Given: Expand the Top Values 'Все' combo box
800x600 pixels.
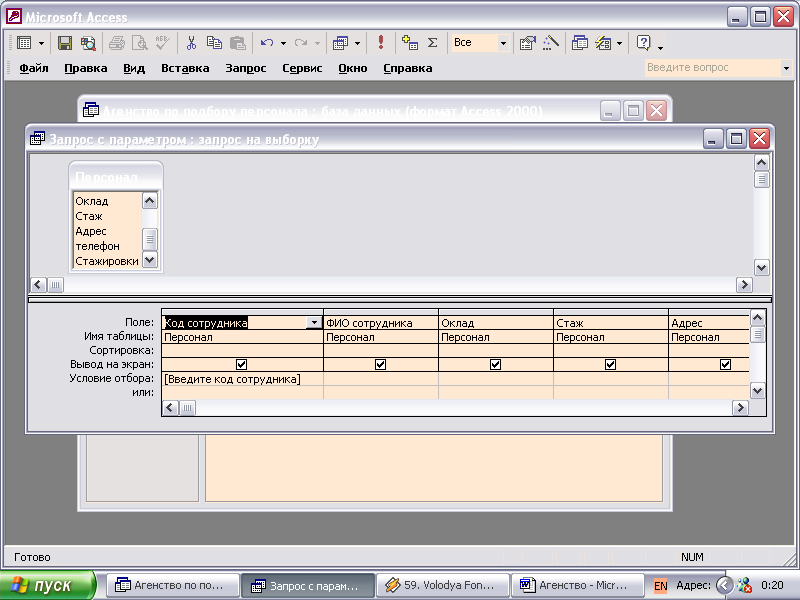Looking at the screenshot, I should (503, 43).
